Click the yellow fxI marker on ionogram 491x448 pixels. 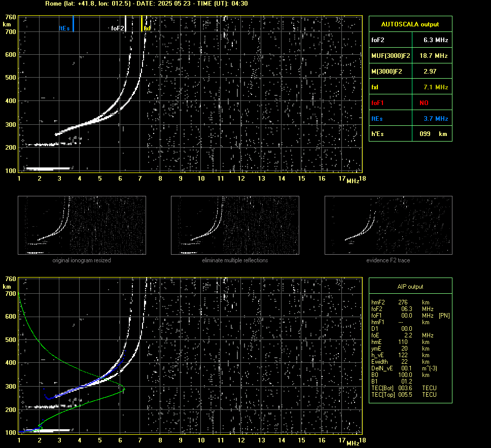tap(142, 24)
